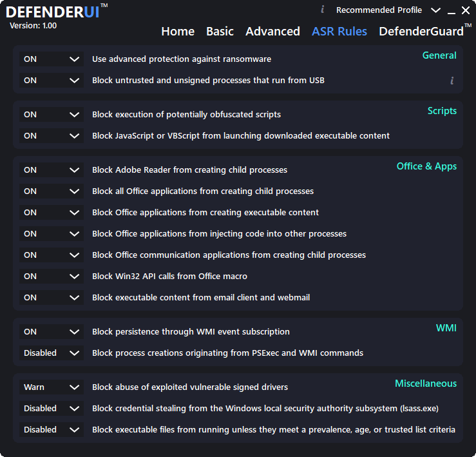Click 'Block all Office applications' rule text
The image size is (476, 457).
203,191
